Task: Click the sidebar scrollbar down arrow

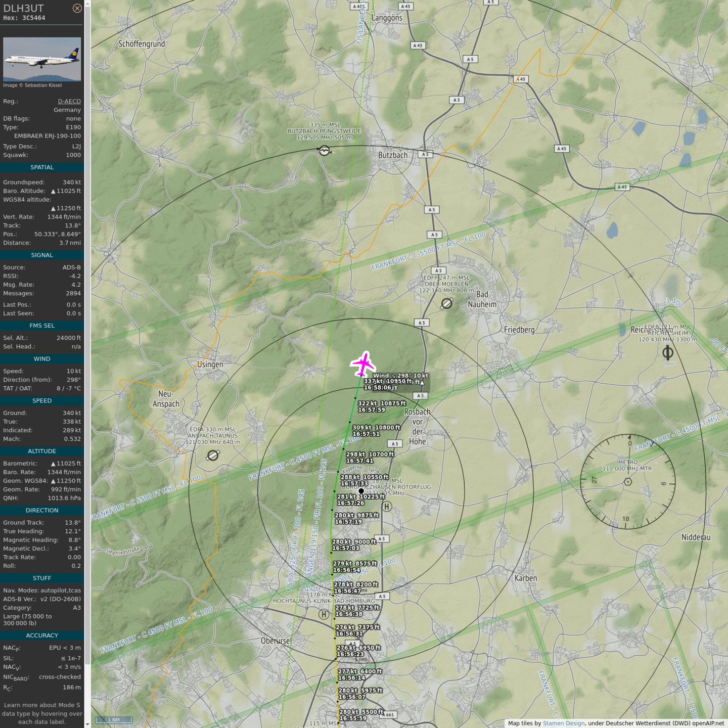Action: [87, 724]
